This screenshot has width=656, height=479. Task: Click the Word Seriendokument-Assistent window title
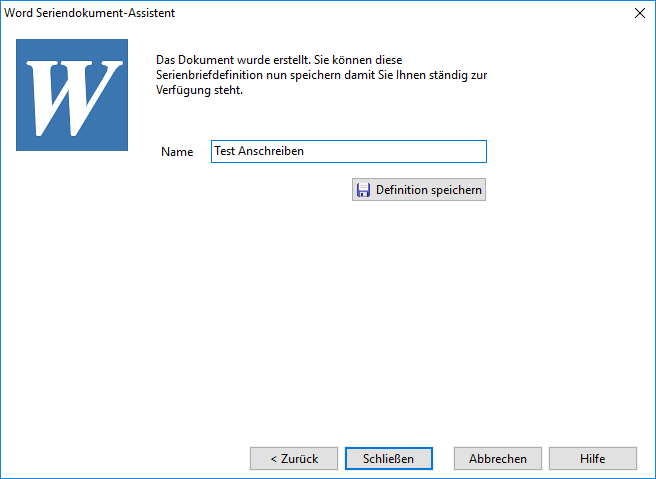90,13
